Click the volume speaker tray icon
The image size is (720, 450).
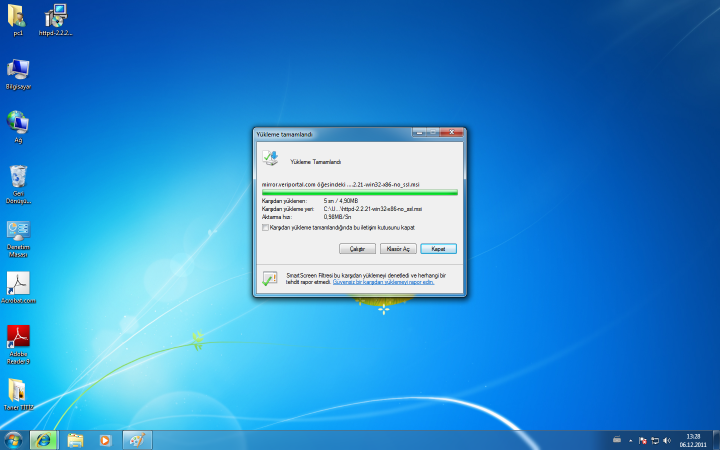666,440
